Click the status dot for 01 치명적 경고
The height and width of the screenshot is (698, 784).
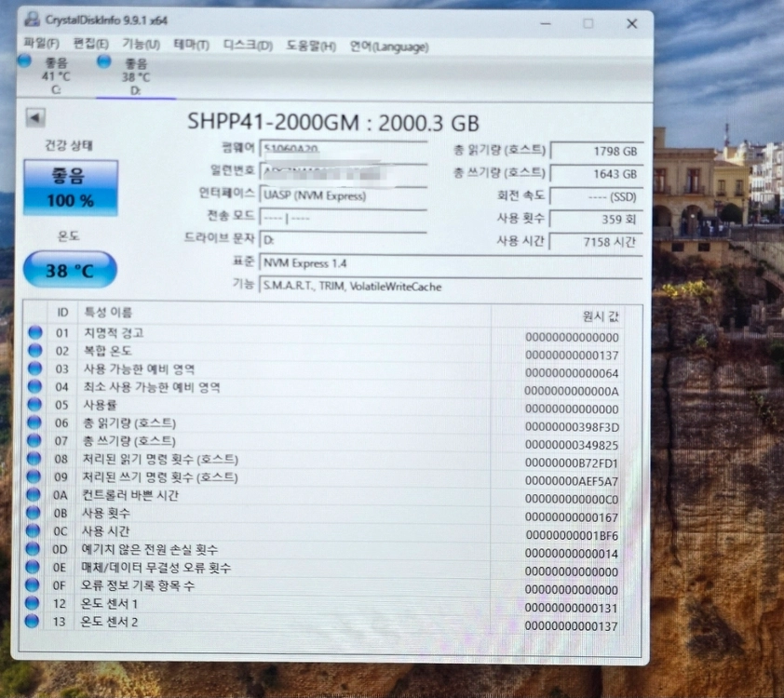(35, 332)
